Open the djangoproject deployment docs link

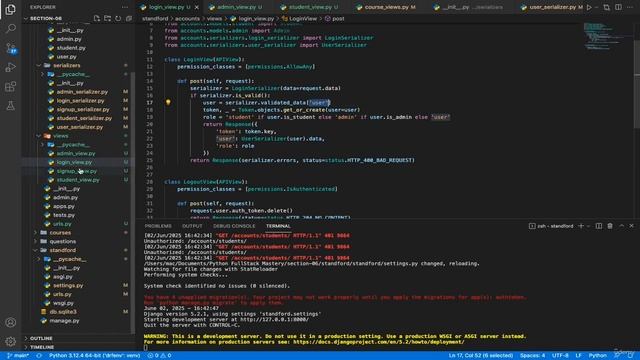pos(378,342)
